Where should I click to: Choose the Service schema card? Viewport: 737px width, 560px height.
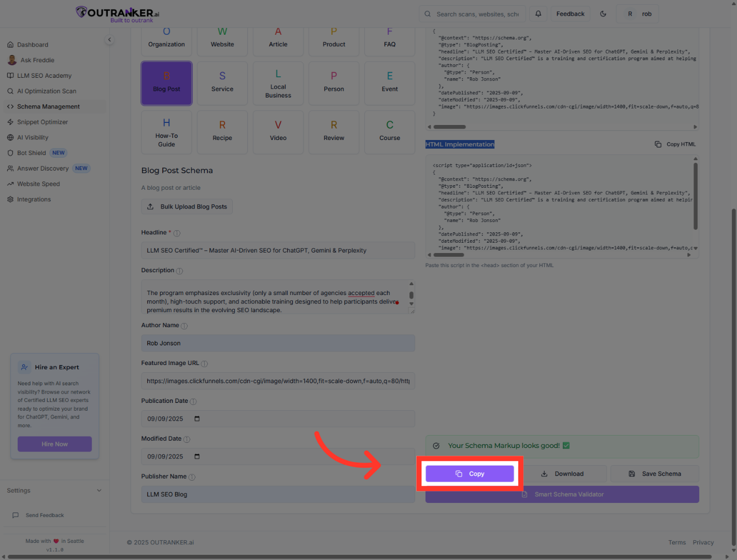[x=222, y=83]
